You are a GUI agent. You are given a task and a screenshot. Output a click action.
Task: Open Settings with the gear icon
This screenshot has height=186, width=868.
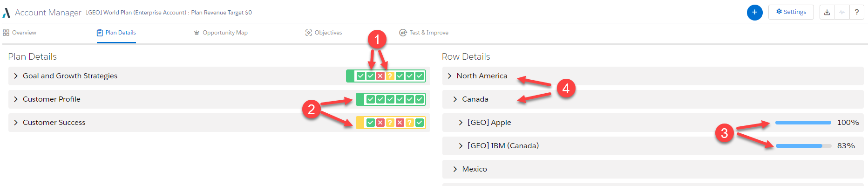pos(791,12)
